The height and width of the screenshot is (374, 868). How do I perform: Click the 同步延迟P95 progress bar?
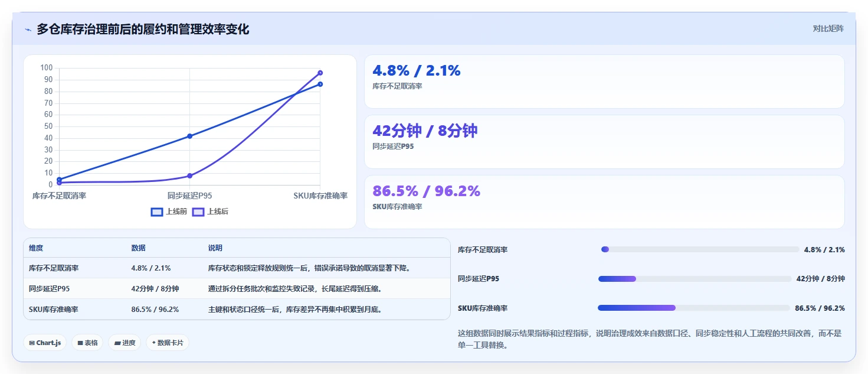pos(695,279)
